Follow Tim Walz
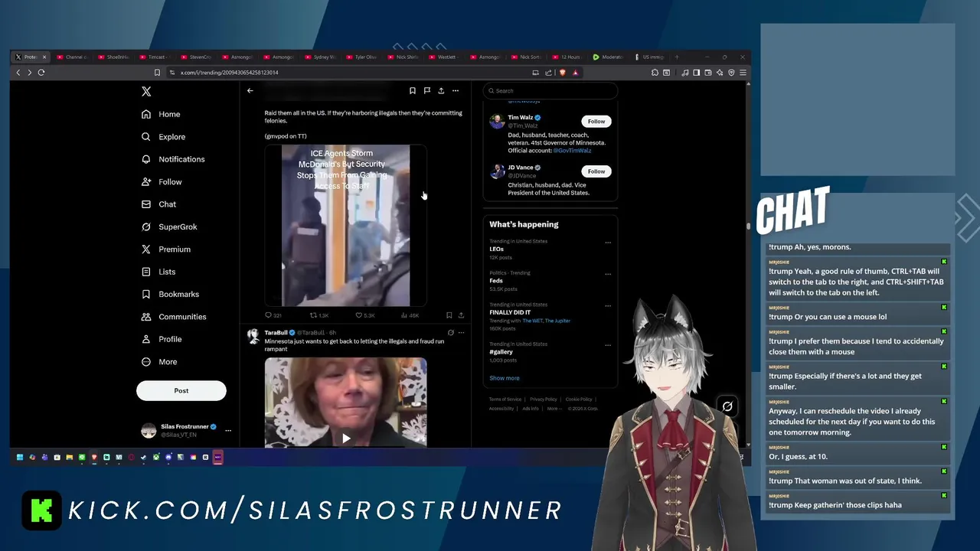The width and height of the screenshot is (980, 551). pyautogui.click(x=596, y=121)
